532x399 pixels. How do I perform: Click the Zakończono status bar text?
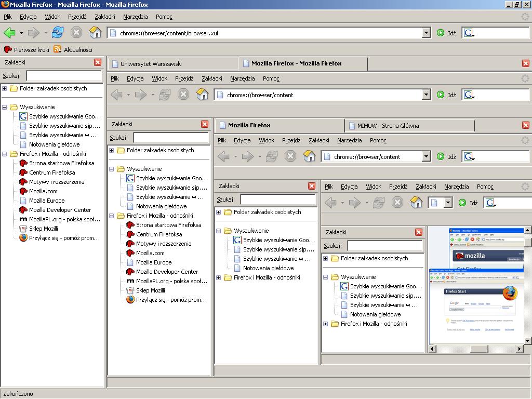(x=18, y=394)
